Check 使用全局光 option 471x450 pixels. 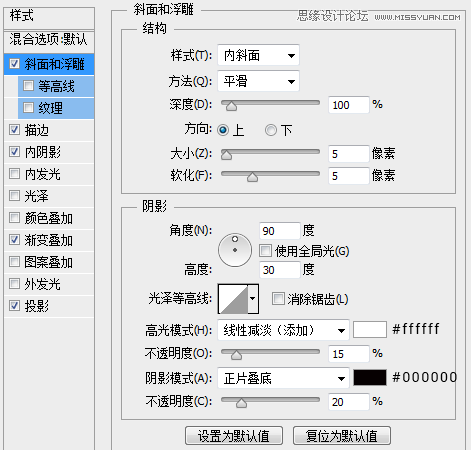[x=265, y=250]
